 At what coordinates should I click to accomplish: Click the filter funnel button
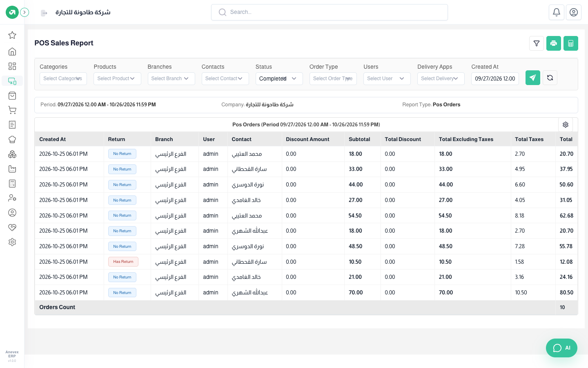(x=537, y=43)
